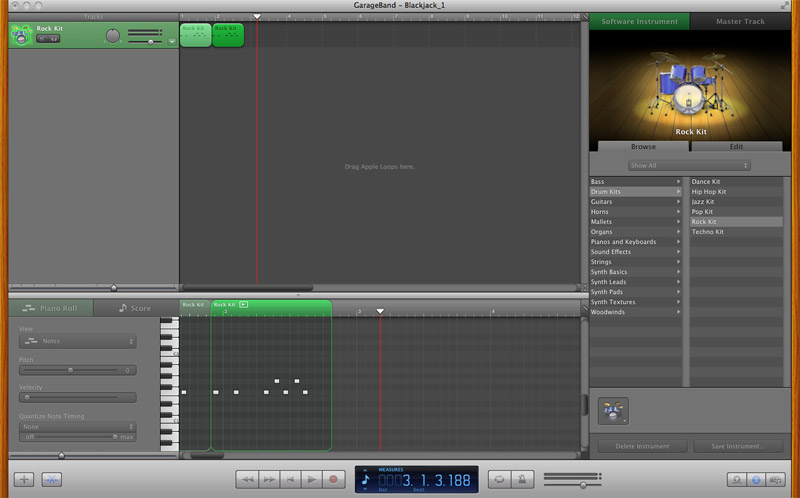This screenshot has width=800, height=498.
Task: Click the editor playhead marker near bar 3
Action: 380,311
